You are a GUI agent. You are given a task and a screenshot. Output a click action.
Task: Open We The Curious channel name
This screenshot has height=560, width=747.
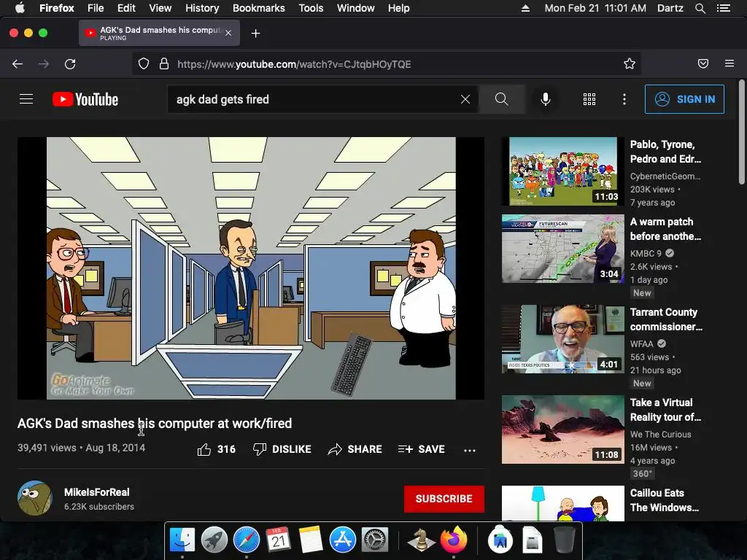pyautogui.click(x=660, y=435)
